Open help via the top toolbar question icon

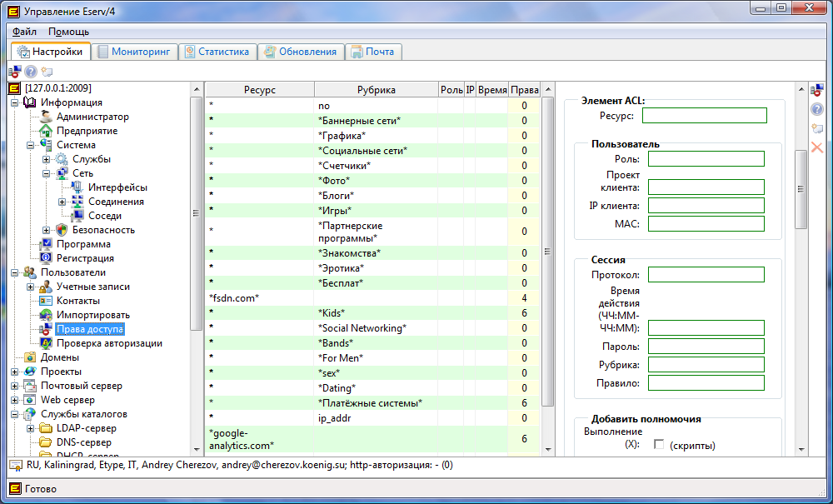(x=31, y=71)
